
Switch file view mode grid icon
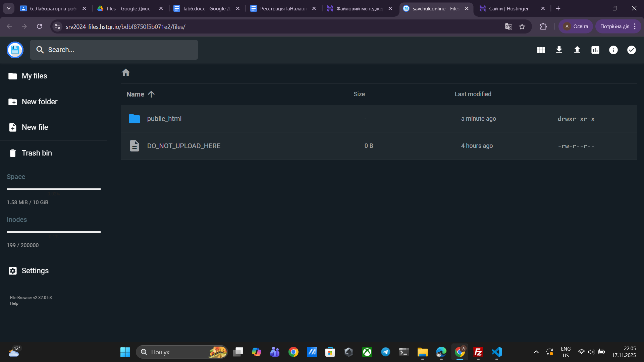coord(541,50)
